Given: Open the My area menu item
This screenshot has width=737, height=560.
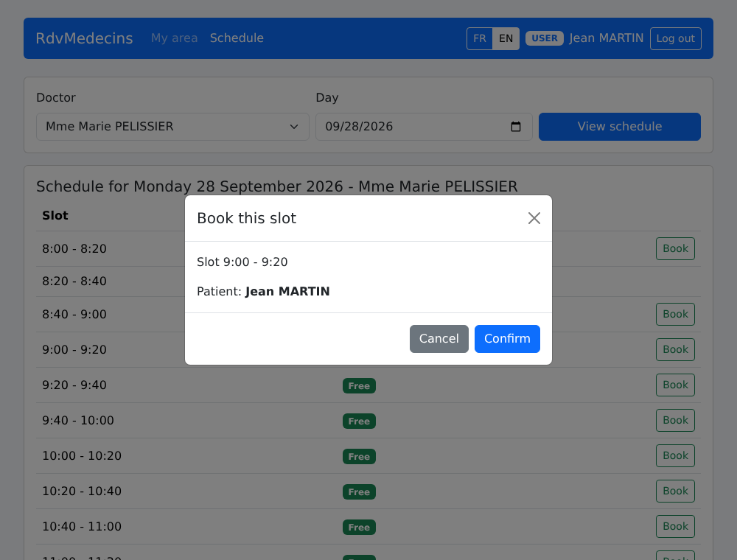Looking at the screenshot, I should click(175, 38).
